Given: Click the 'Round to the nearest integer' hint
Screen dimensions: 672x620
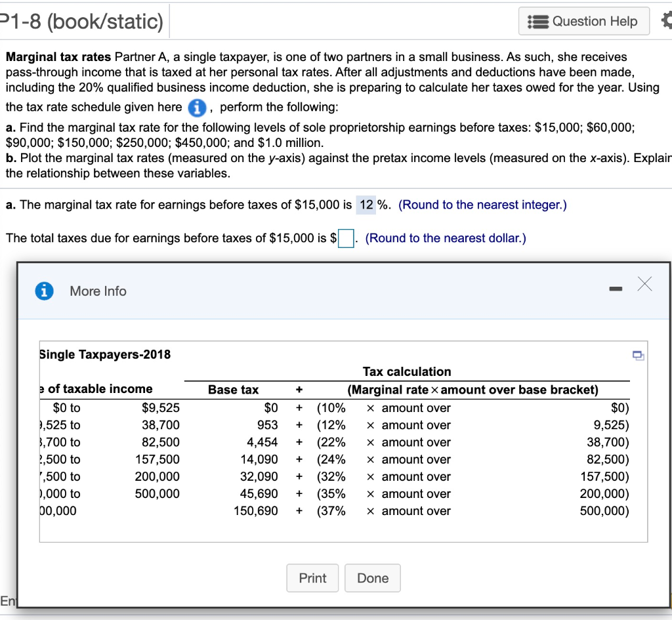Looking at the screenshot, I should point(482,205).
